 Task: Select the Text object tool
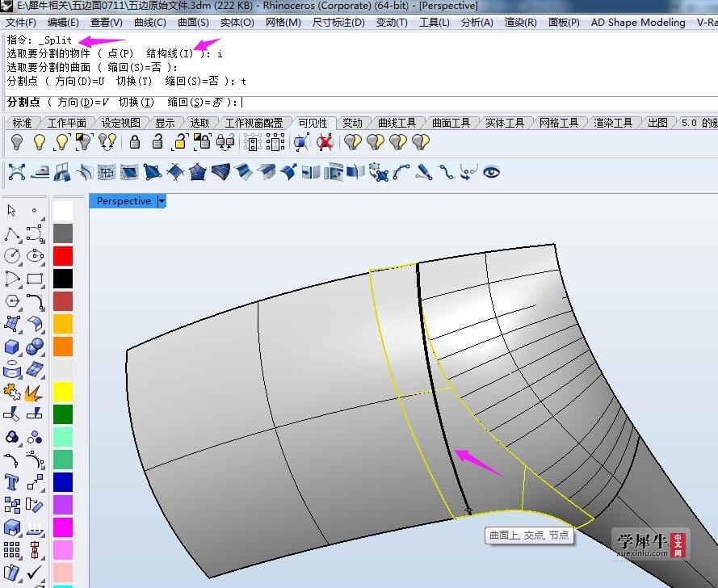pyautogui.click(x=12, y=482)
